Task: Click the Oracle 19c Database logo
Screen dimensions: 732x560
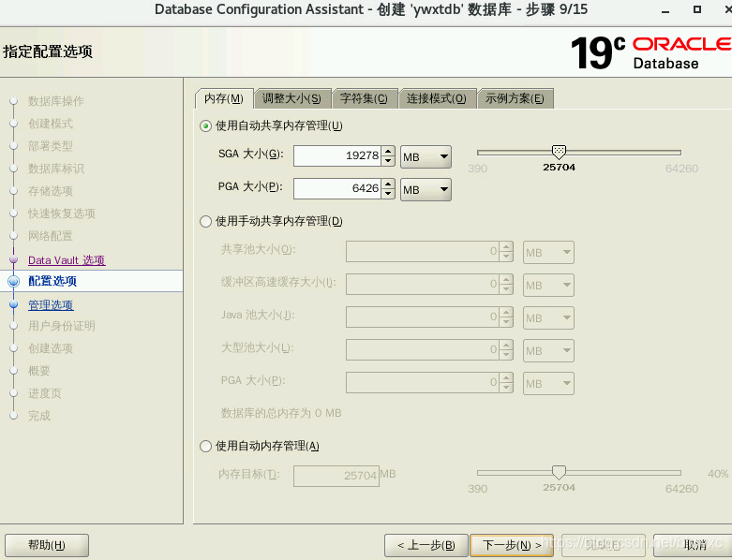Action: click(650, 52)
